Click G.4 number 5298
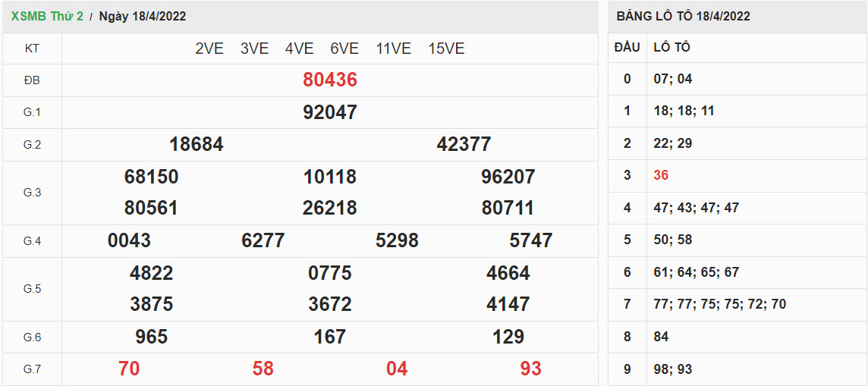 click(x=397, y=240)
